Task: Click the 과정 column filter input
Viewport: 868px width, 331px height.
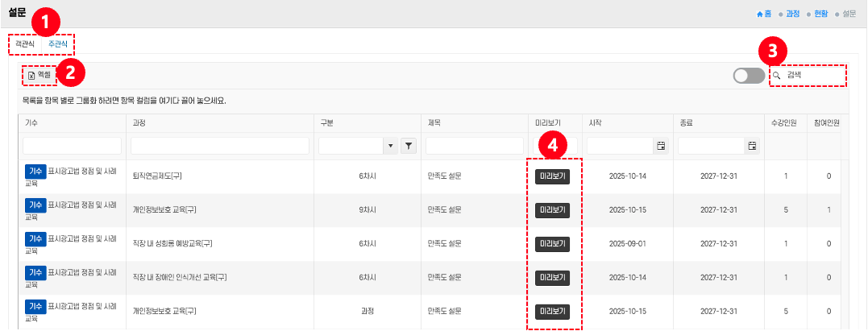Action: click(x=219, y=146)
